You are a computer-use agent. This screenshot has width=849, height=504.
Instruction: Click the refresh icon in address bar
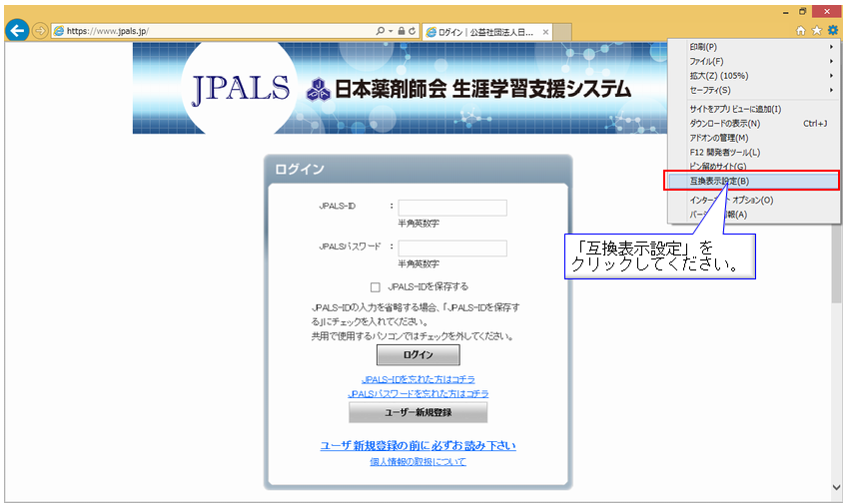[413, 31]
